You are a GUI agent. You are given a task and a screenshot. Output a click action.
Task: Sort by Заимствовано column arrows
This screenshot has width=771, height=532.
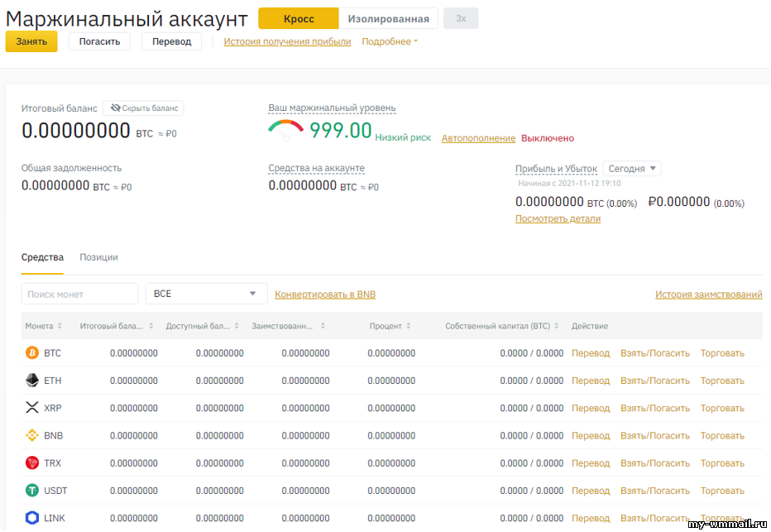tap(323, 326)
